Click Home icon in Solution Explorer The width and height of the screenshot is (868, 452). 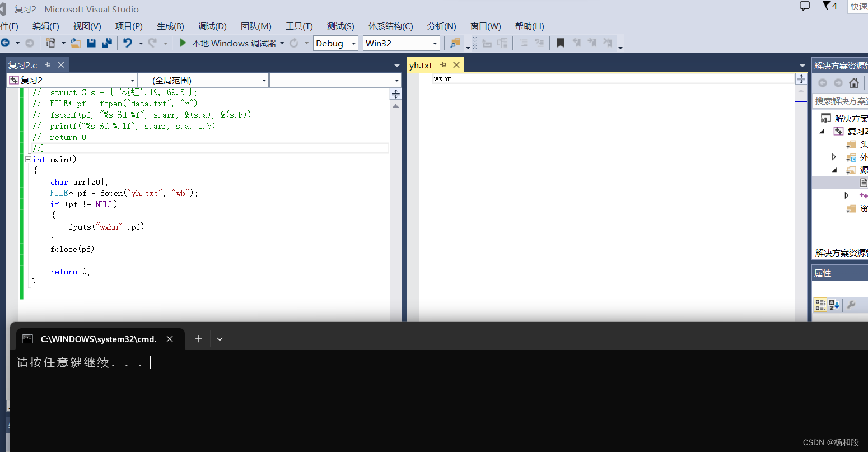[854, 83]
